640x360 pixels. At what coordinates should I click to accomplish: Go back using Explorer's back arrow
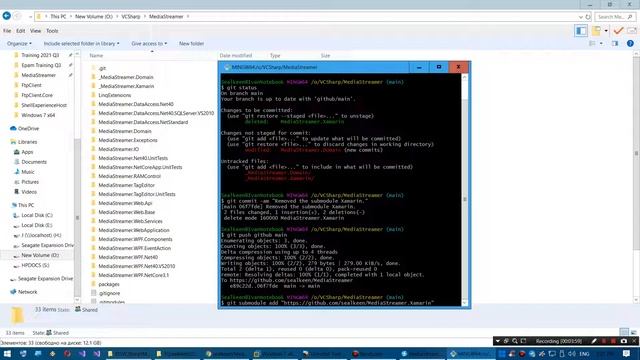[7, 16]
